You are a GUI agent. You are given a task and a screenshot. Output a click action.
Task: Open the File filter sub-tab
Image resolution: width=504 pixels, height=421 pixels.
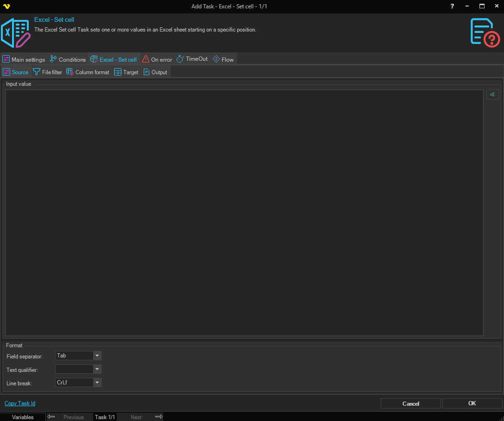click(x=47, y=72)
